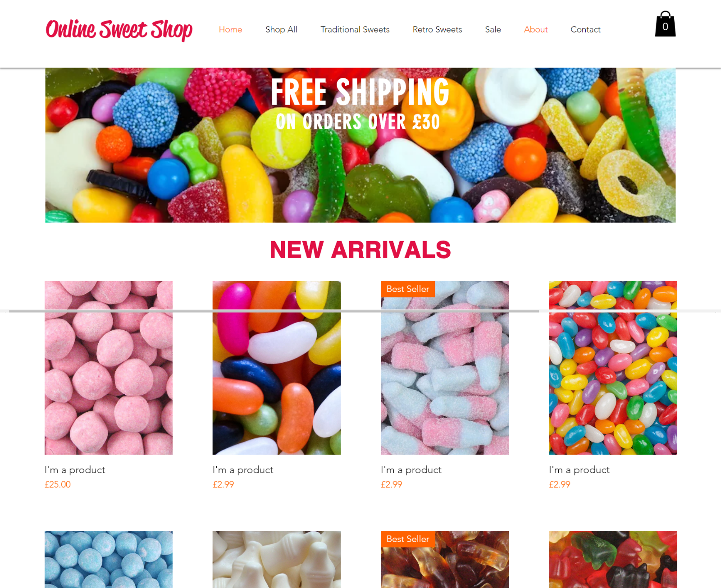Go to the Home menu item

230,29
